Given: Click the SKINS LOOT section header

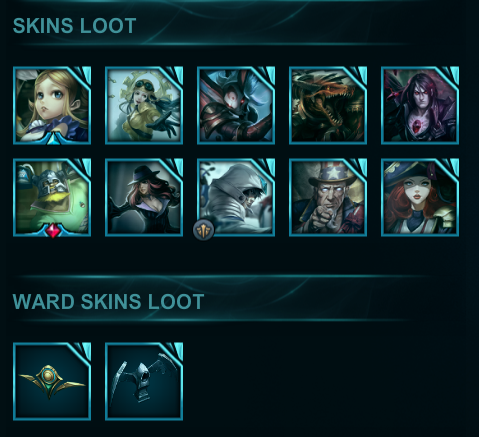Looking at the screenshot, I should [x=74, y=25].
